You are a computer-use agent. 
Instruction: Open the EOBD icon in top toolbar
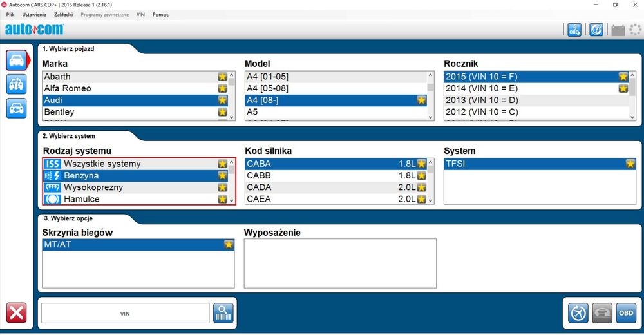[x=574, y=30]
